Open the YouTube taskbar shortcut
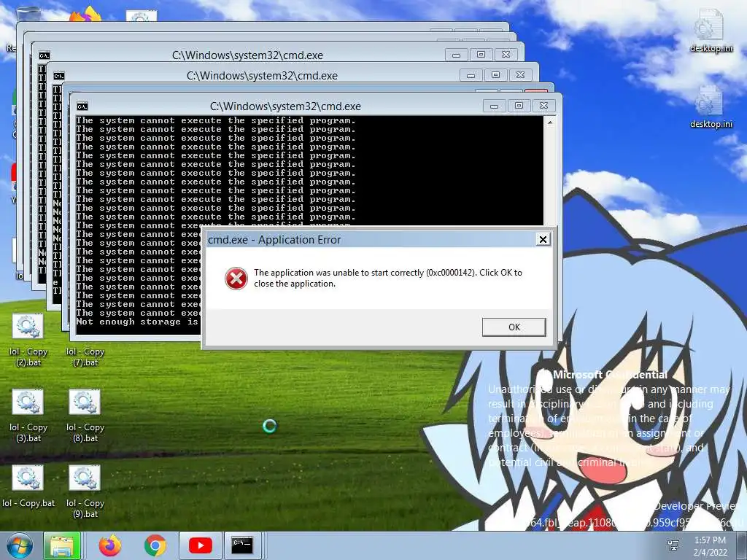 coord(200,545)
